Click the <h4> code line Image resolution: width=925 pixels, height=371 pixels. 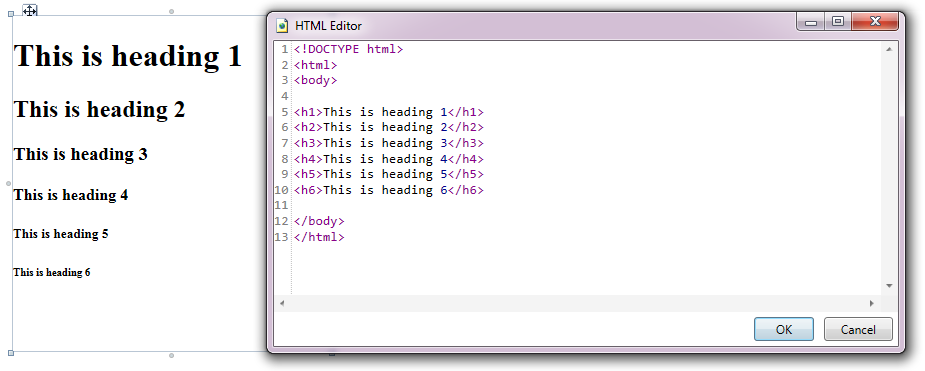click(x=389, y=159)
